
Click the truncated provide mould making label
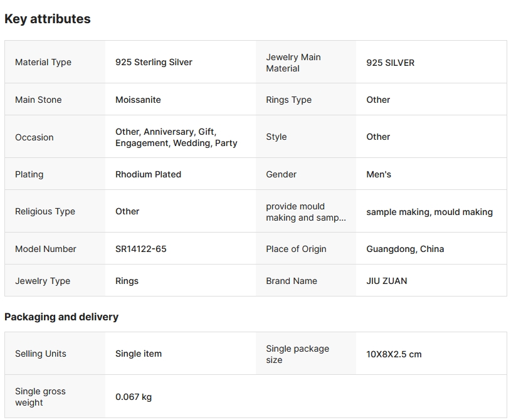pos(305,212)
